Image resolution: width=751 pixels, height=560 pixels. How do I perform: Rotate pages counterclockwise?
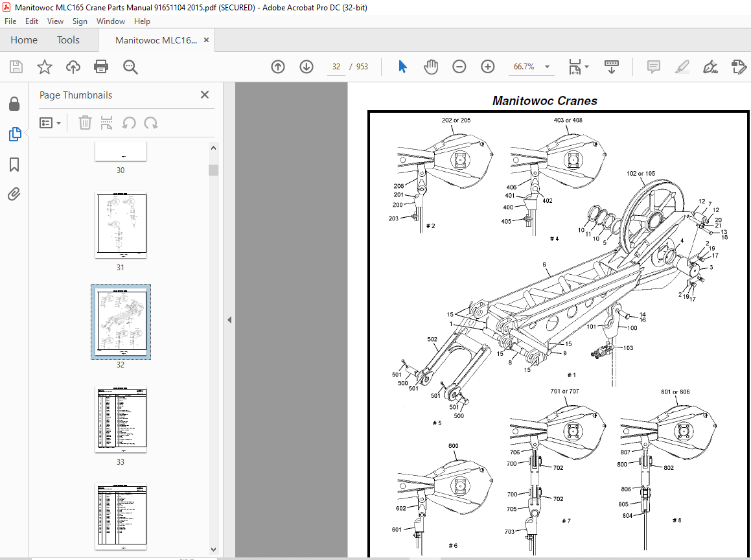(129, 123)
